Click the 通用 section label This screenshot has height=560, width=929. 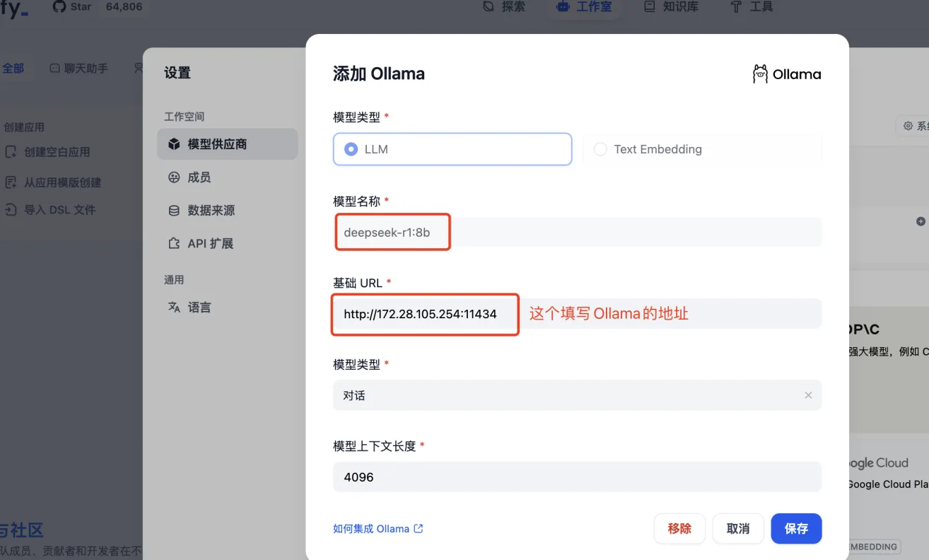coord(174,280)
